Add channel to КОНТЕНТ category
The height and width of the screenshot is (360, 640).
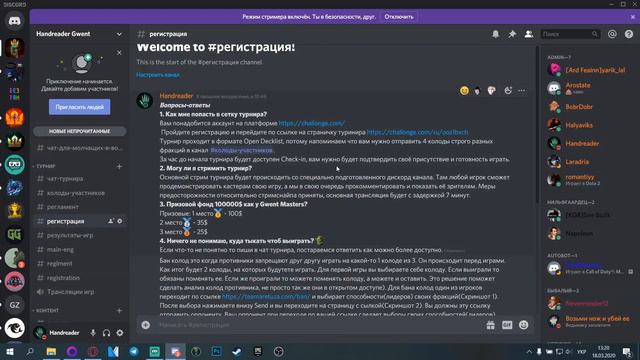[x=119, y=310]
